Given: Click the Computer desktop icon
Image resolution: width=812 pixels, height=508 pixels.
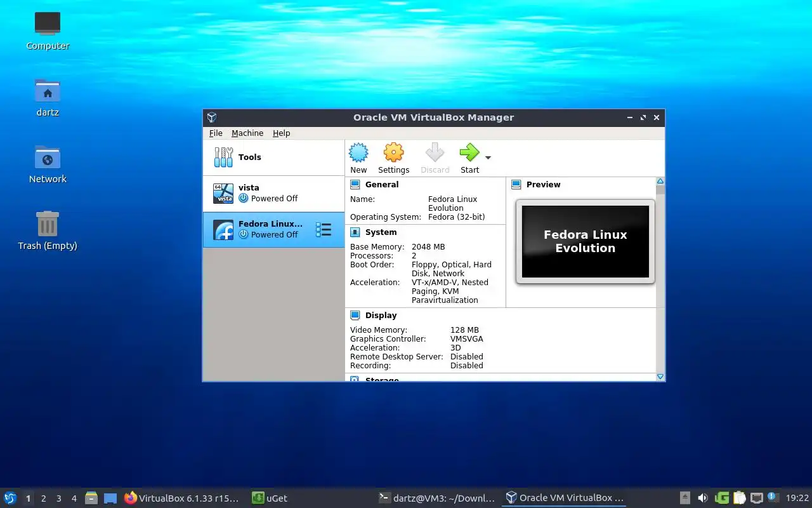Looking at the screenshot, I should (48, 24).
